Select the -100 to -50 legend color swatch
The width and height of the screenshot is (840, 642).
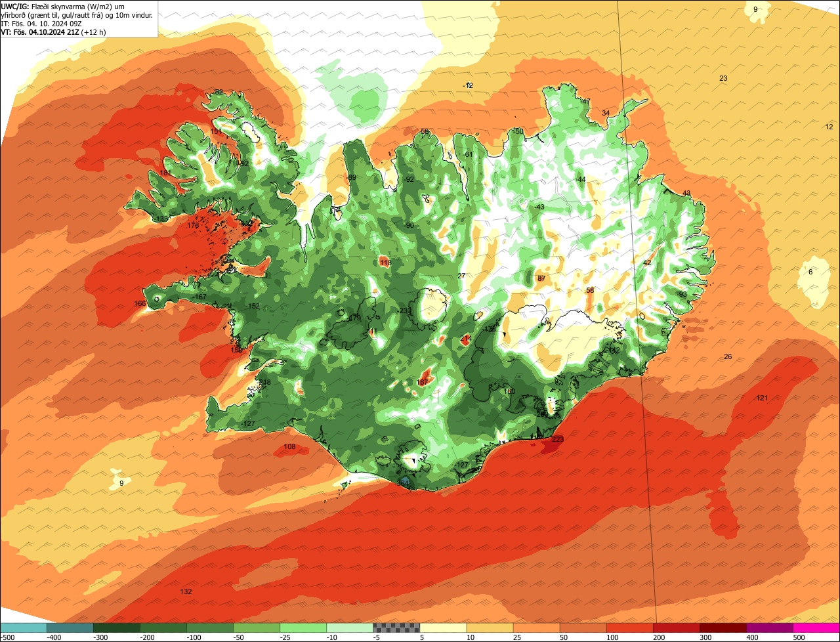click(x=210, y=628)
